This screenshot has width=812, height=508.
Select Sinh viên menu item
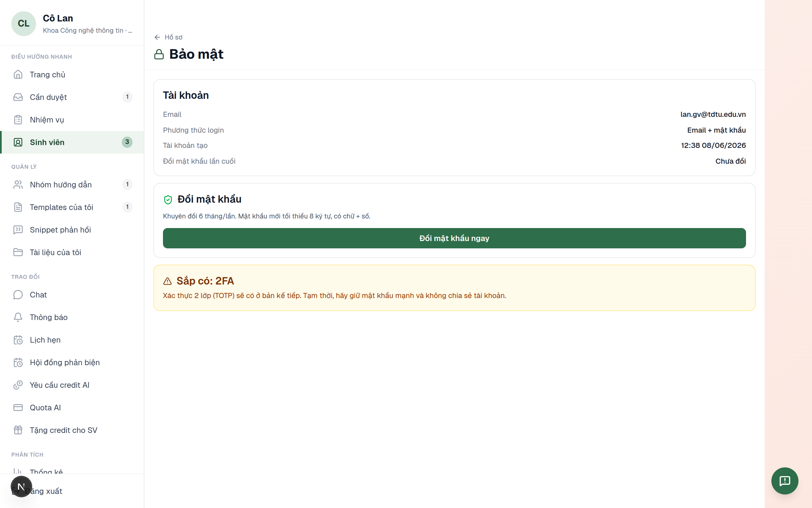click(72, 142)
